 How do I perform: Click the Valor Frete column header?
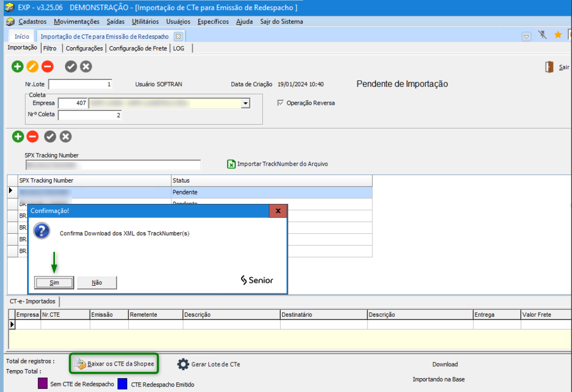click(546, 315)
